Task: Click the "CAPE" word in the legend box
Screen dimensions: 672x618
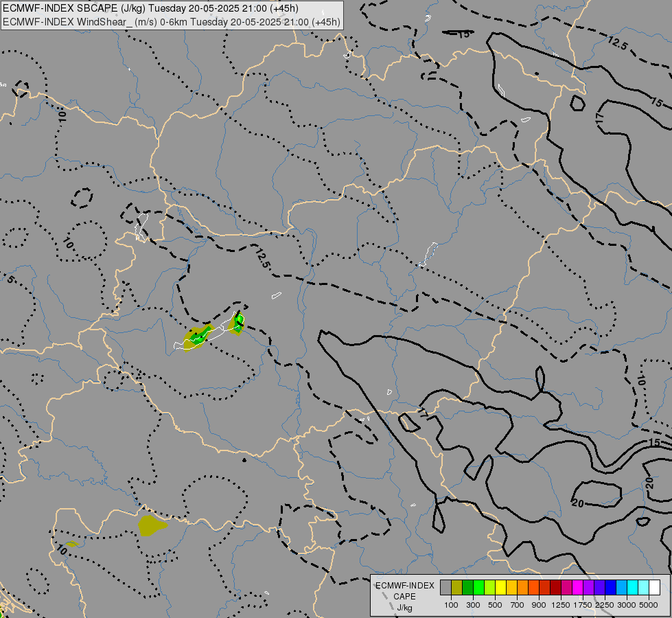Action: click(x=404, y=597)
